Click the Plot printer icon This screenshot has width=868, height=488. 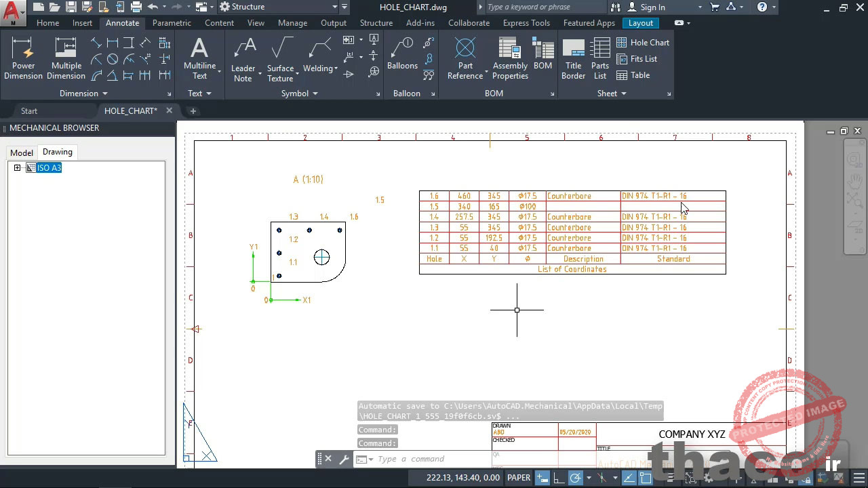136,7
